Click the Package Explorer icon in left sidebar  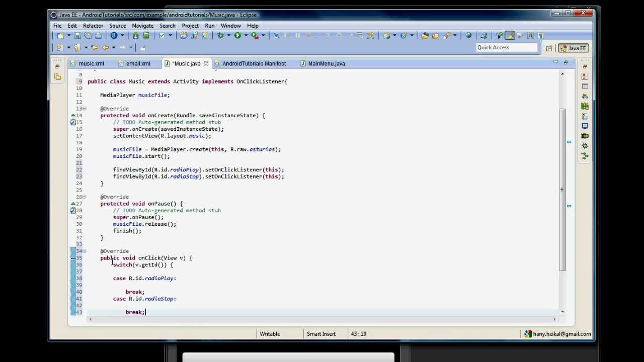click(x=57, y=76)
